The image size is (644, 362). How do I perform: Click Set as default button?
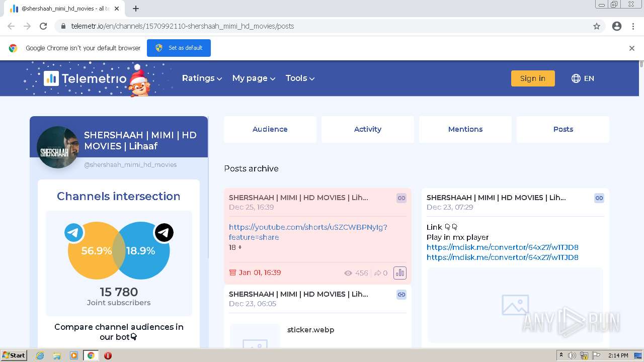pos(179,48)
